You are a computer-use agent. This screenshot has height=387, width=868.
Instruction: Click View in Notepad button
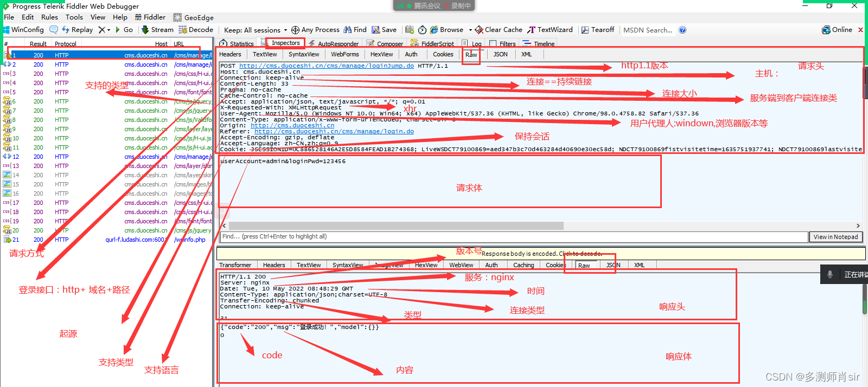click(836, 237)
